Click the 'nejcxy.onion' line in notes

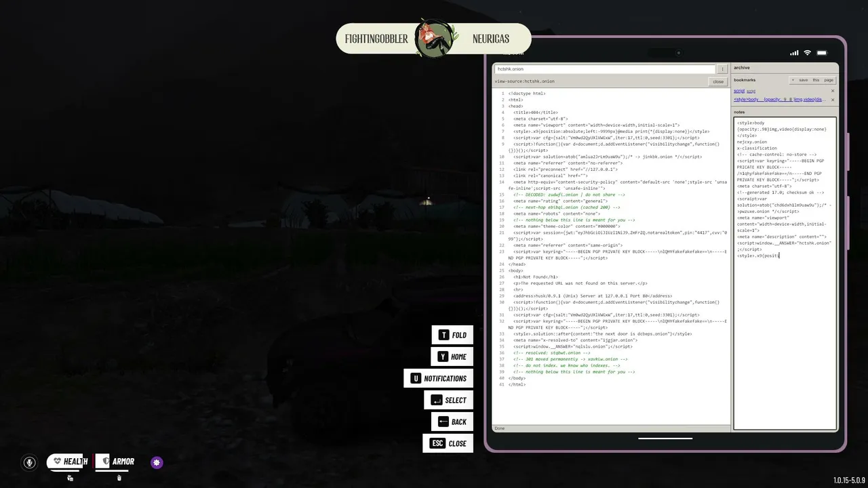[x=752, y=142]
